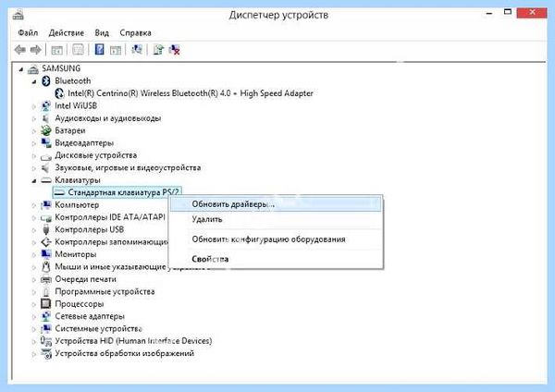Click the show console tree toolbar icon
Screen dimensions: 555x392
(x=57, y=50)
